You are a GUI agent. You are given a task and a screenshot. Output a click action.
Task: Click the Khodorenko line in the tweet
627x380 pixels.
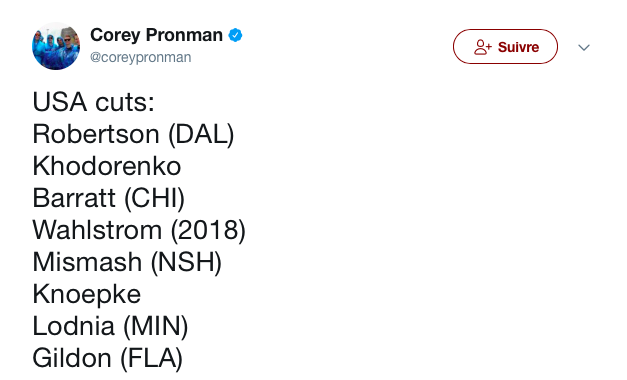point(107,166)
